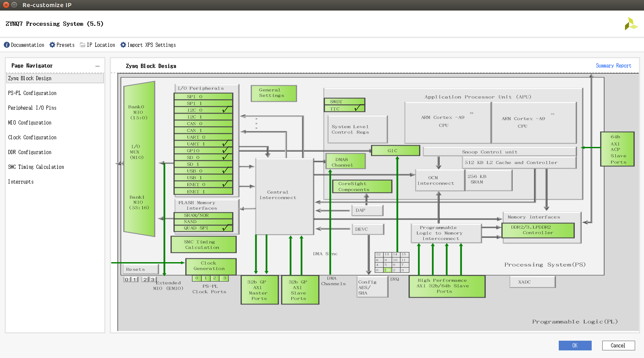Click the green interrupt cell labeled 1
644x358 pixels.
click(387, 270)
